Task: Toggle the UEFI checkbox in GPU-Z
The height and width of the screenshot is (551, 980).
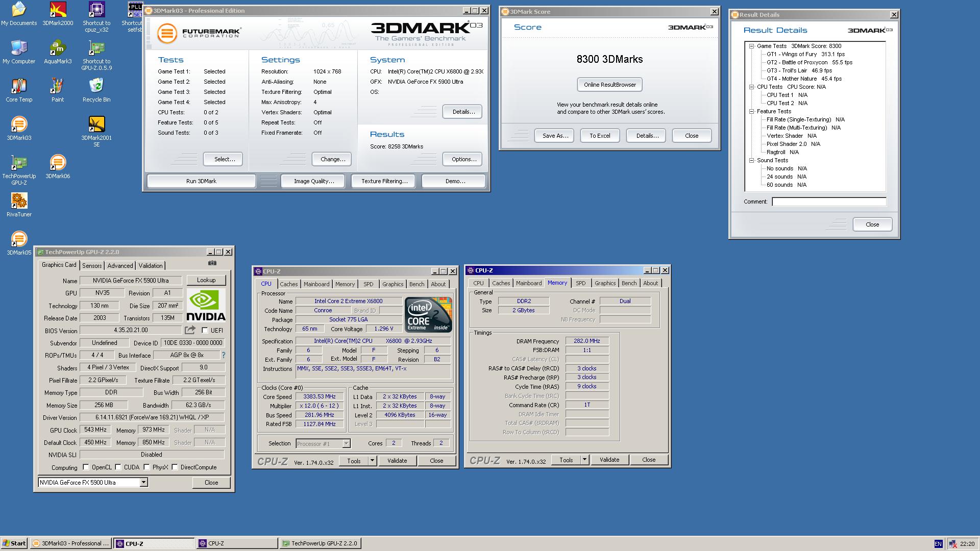Action: pos(205,331)
